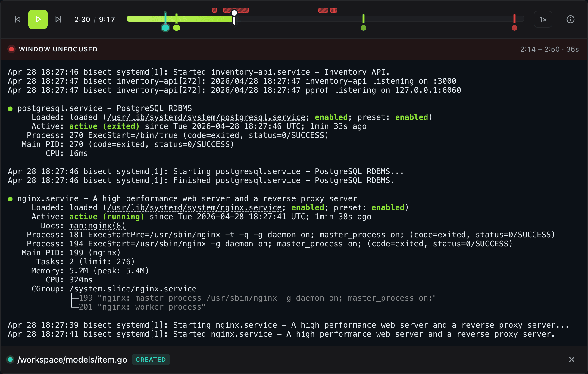Click the green status dot for postgresql.service
588x374 pixels.
click(10, 109)
